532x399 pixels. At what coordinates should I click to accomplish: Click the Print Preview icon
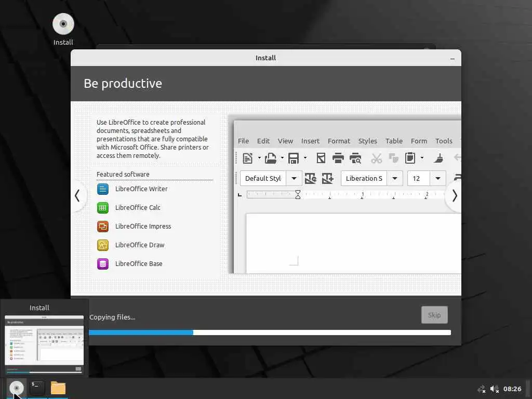coord(355,158)
